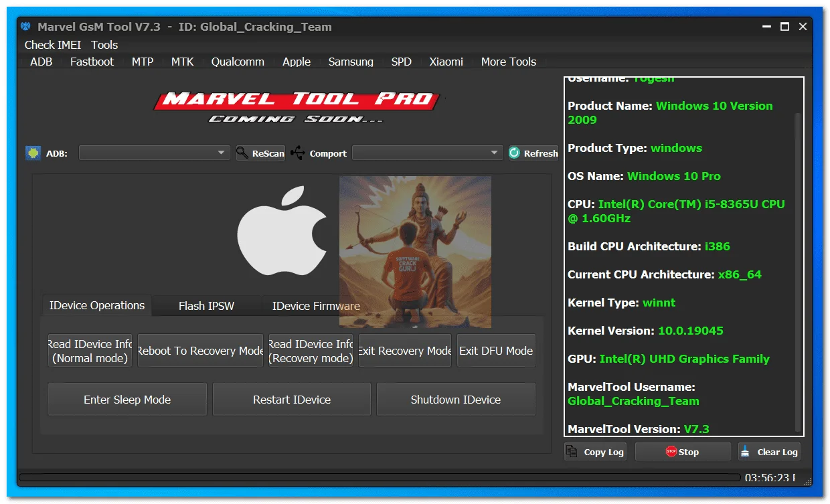Click the Marvel Tool Pro banner
Screen dimensions: 830x504
click(296, 107)
